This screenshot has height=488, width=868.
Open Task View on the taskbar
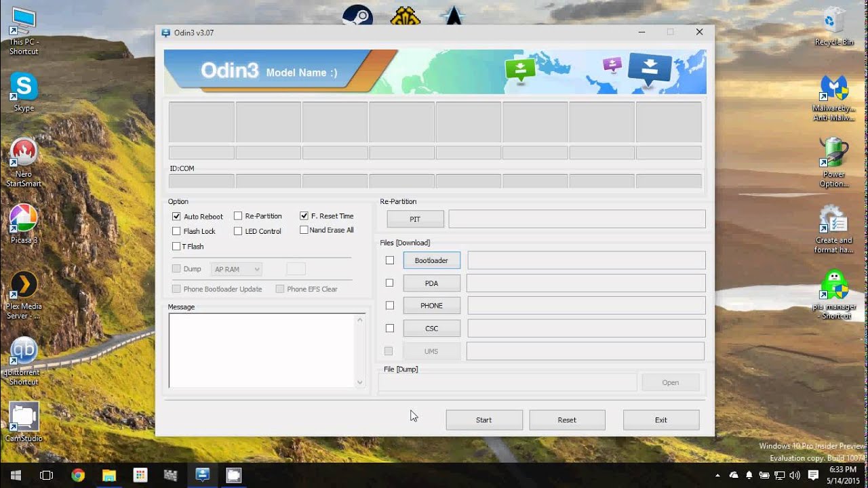(x=47, y=475)
